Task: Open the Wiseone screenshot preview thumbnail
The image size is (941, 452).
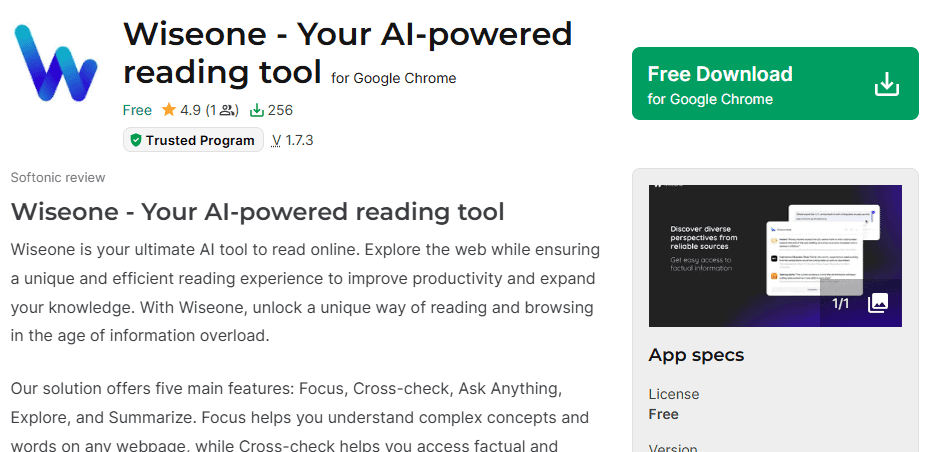Action: pyautogui.click(x=775, y=256)
